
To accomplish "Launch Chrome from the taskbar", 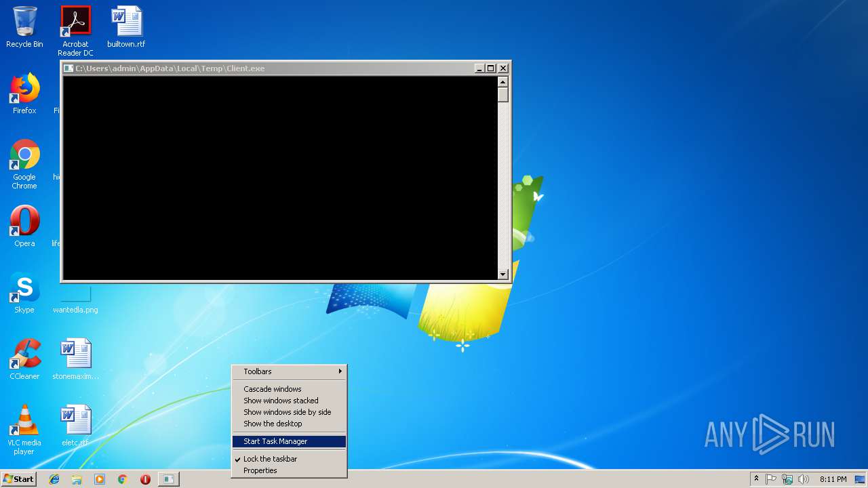I will 122,479.
